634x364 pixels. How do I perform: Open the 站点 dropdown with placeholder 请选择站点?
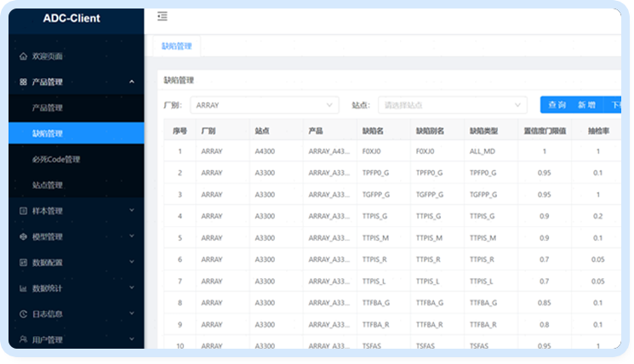(x=451, y=105)
